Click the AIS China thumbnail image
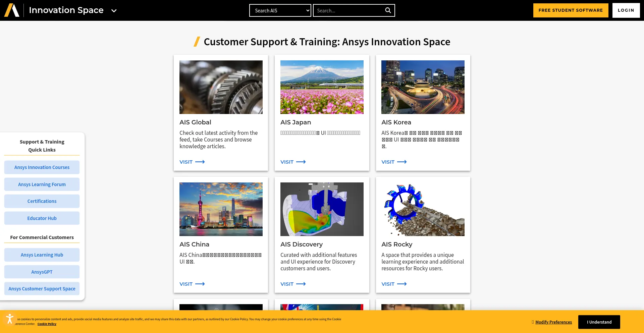This screenshot has height=333, width=644. click(x=221, y=209)
